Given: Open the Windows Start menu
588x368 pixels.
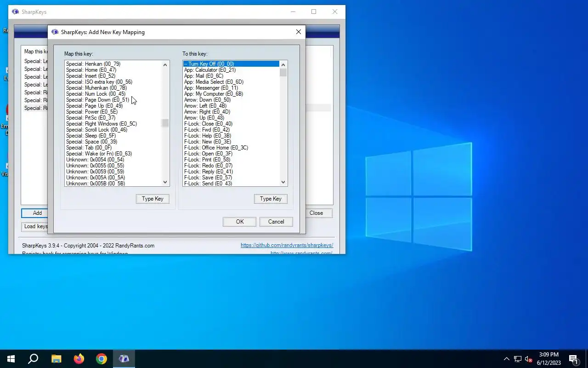Looking at the screenshot, I should [11, 359].
